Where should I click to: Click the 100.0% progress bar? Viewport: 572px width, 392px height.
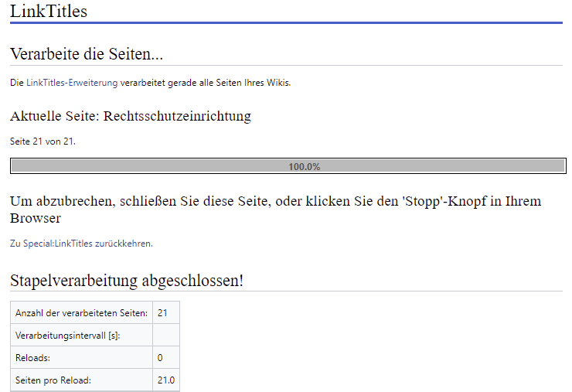pyautogui.click(x=288, y=166)
